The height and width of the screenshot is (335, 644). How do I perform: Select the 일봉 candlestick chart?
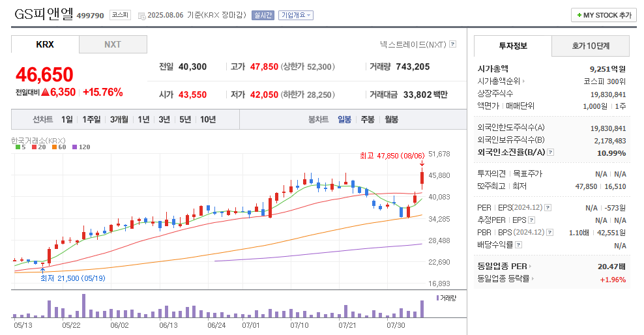(x=345, y=119)
